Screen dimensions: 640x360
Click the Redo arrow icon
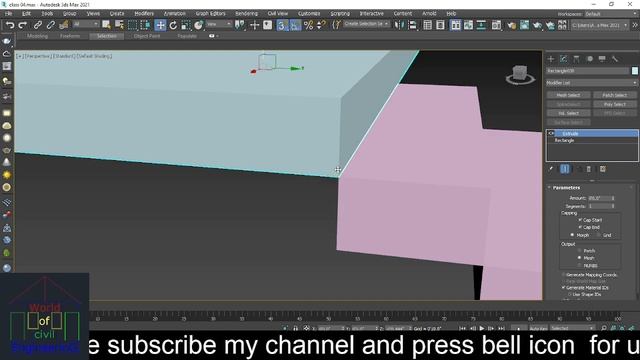point(23,25)
